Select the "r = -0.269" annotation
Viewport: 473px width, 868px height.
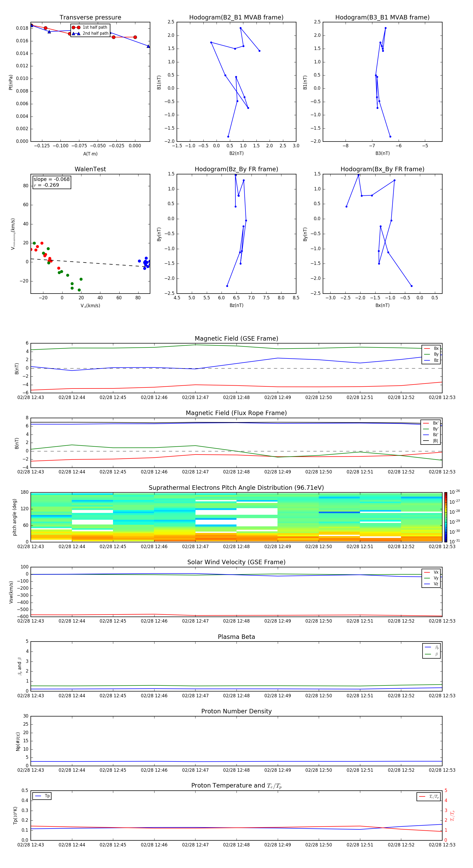tap(46, 185)
